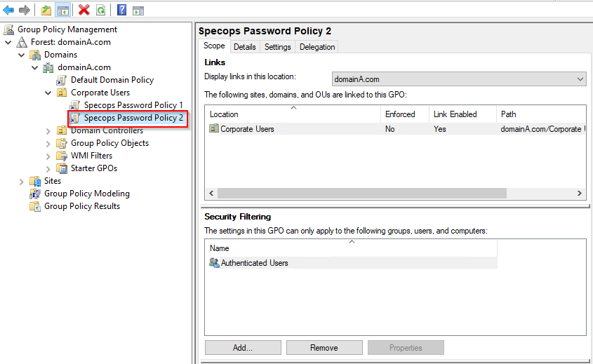Viewport: 593px width, 364px height.
Task: Select Authenticated Users in Security Filtering
Action: point(254,263)
